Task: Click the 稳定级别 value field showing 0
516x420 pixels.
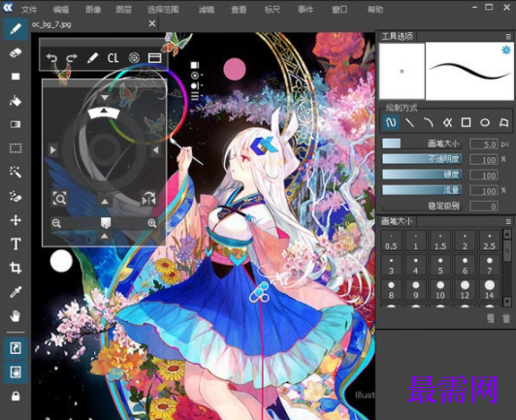Action: pyautogui.click(x=484, y=207)
